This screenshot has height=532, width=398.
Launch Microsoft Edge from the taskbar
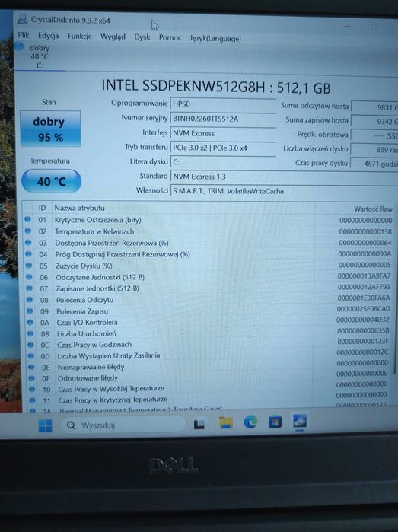coord(250,422)
